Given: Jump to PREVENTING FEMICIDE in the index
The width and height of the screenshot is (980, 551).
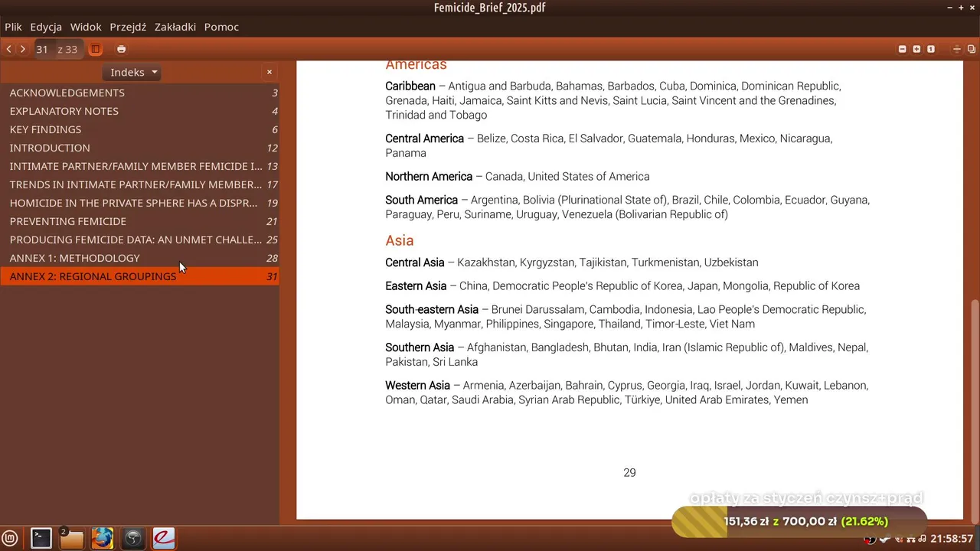Looking at the screenshot, I should (x=139, y=221).
